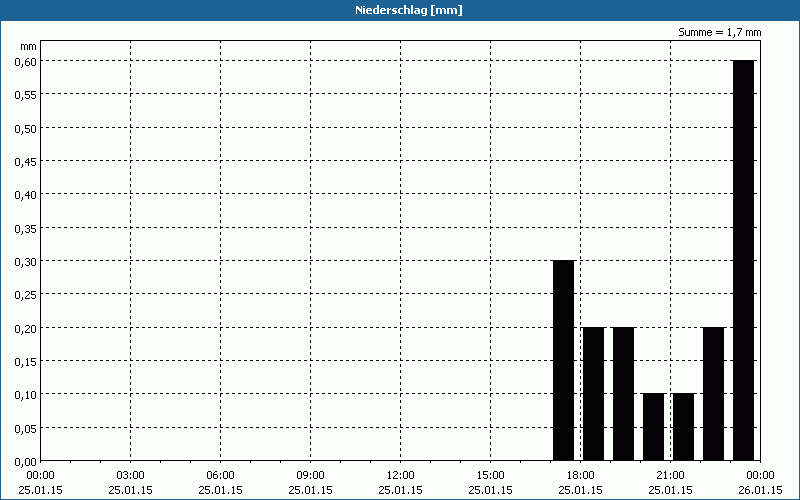Click the 0,25 y-axis value

26,294
